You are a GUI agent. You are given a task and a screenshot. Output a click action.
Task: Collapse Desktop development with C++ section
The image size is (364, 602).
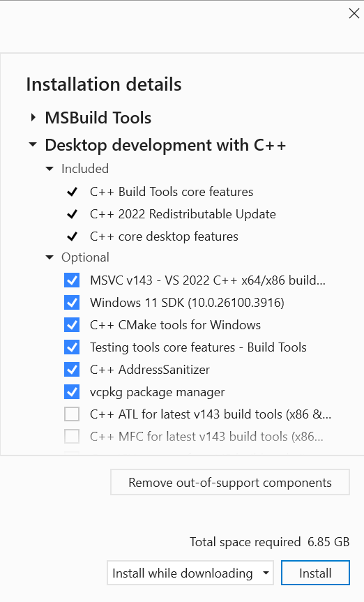[33, 144]
